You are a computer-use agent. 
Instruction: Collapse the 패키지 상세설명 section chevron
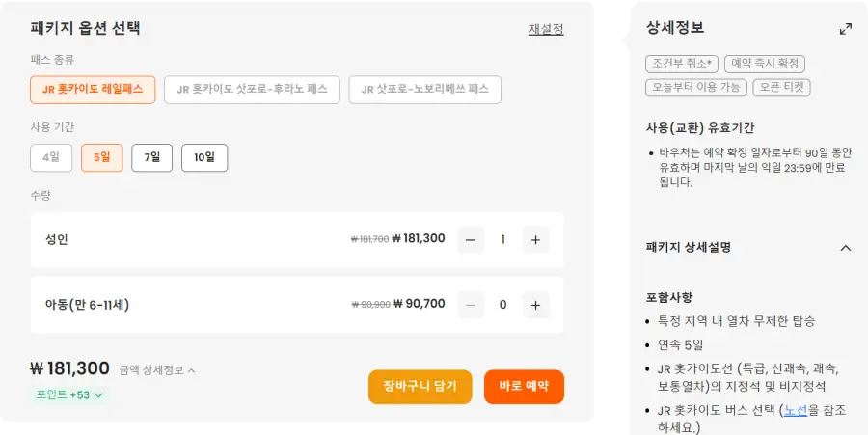(x=845, y=248)
